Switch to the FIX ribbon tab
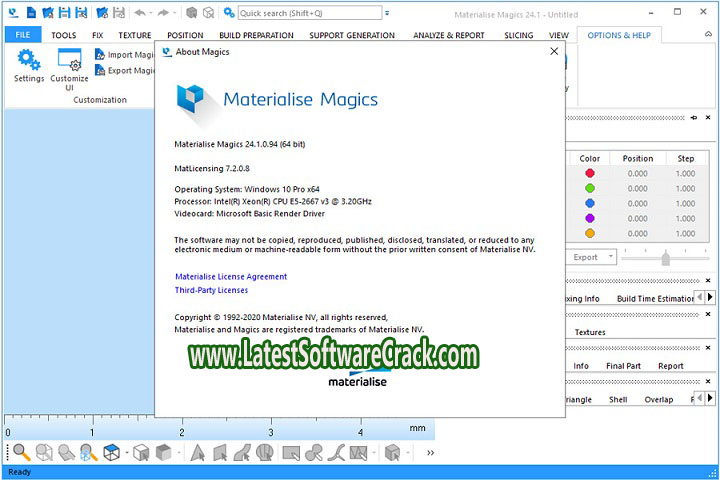 pyautogui.click(x=97, y=35)
